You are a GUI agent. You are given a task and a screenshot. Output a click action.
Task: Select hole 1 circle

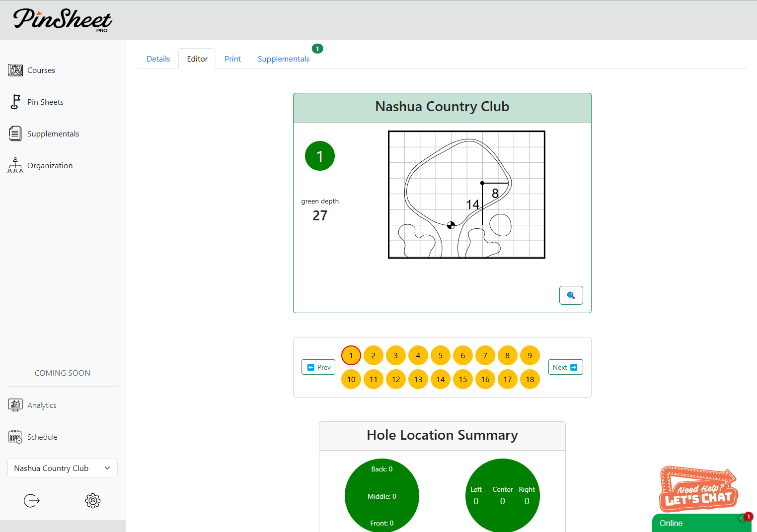pos(351,355)
